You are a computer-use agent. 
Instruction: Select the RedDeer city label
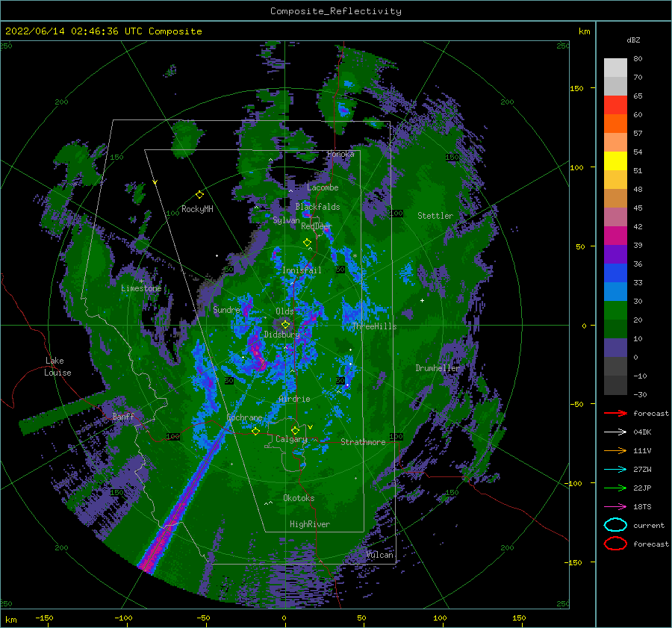tap(317, 226)
